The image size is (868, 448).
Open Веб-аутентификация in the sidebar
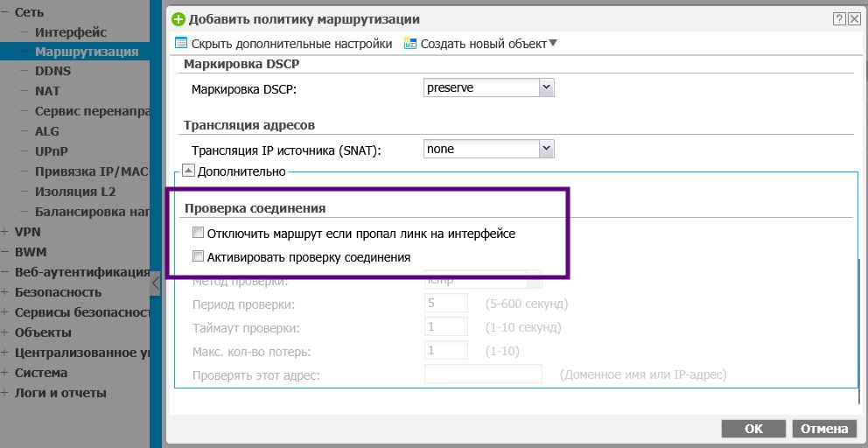coord(82,272)
